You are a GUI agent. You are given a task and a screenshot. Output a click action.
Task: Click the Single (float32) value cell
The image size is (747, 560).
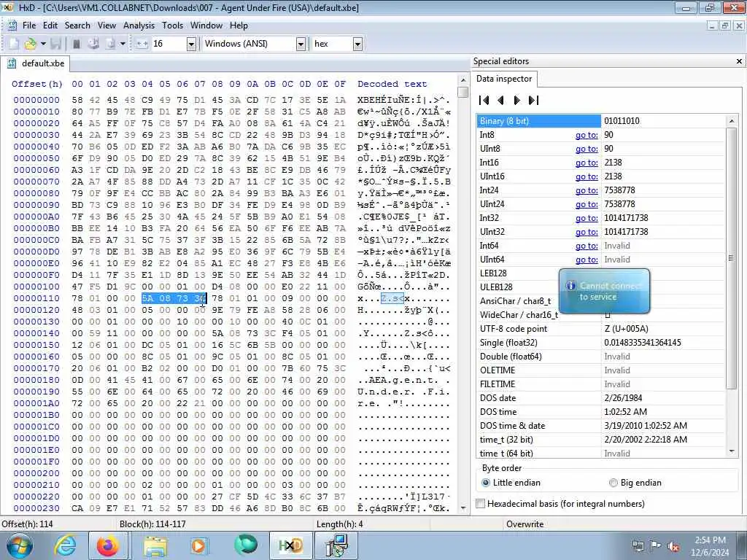662,343
